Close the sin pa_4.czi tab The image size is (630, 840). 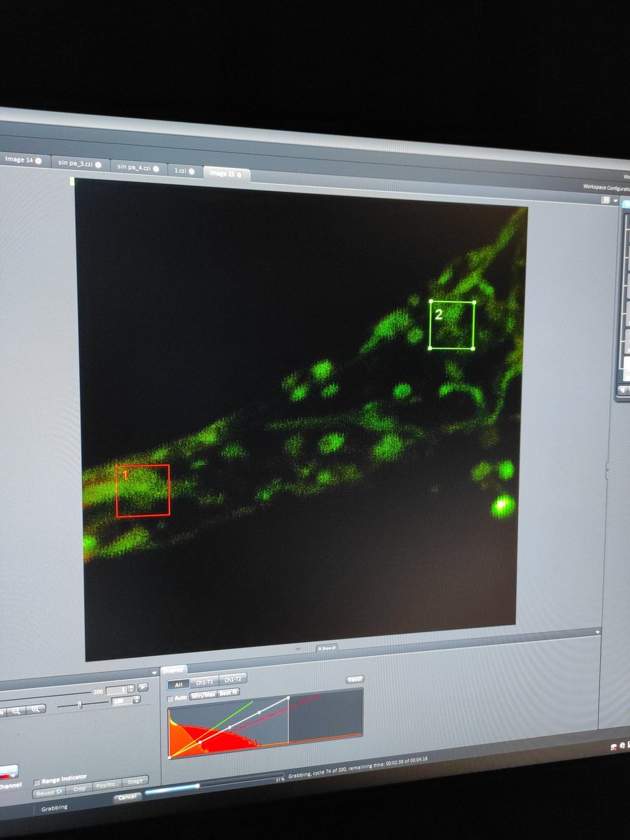(156, 169)
